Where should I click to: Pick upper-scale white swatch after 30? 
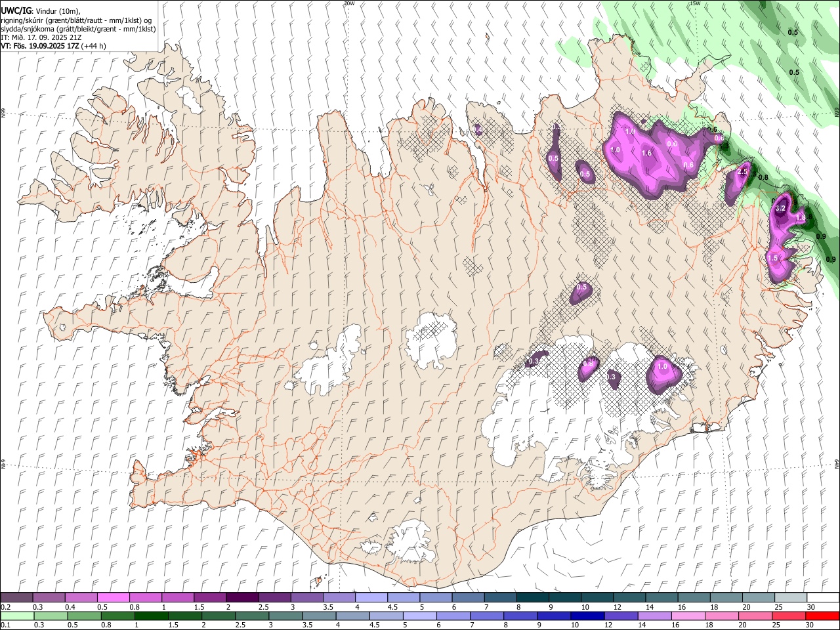pyautogui.click(x=822, y=597)
